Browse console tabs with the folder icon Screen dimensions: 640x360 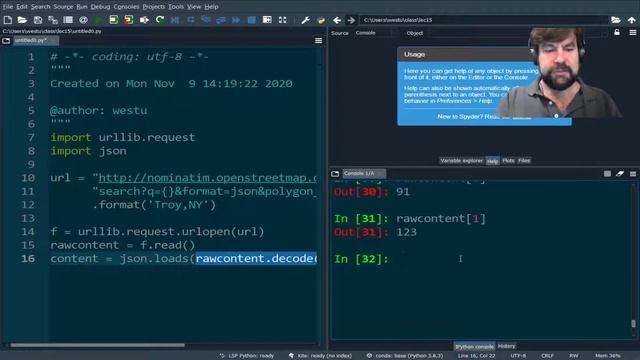[335, 173]
